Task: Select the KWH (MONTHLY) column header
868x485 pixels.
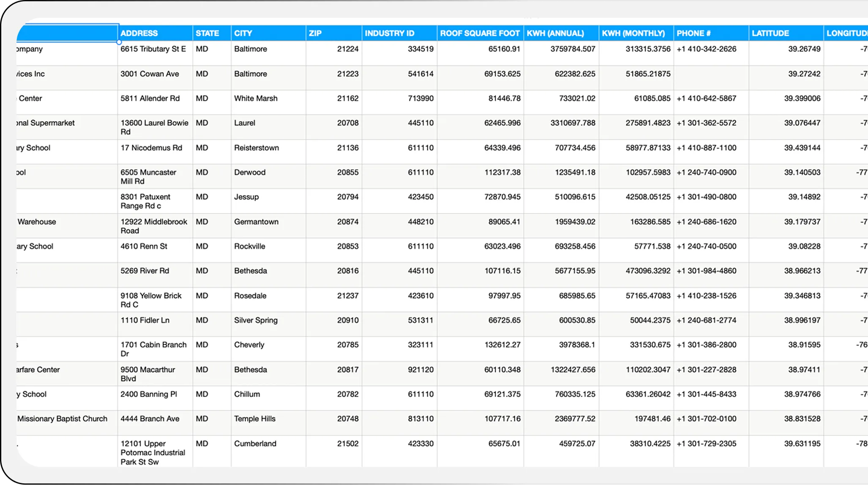Action: [633, 33]
